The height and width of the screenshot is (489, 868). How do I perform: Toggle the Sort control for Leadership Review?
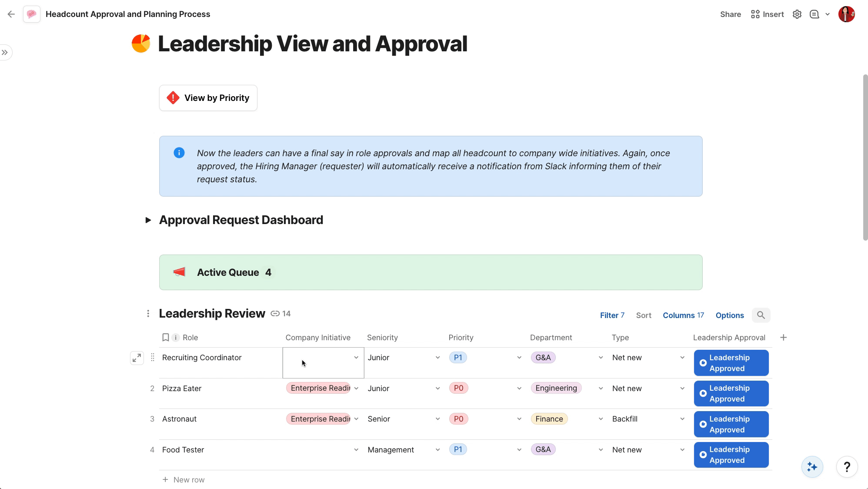pos(643,315)
